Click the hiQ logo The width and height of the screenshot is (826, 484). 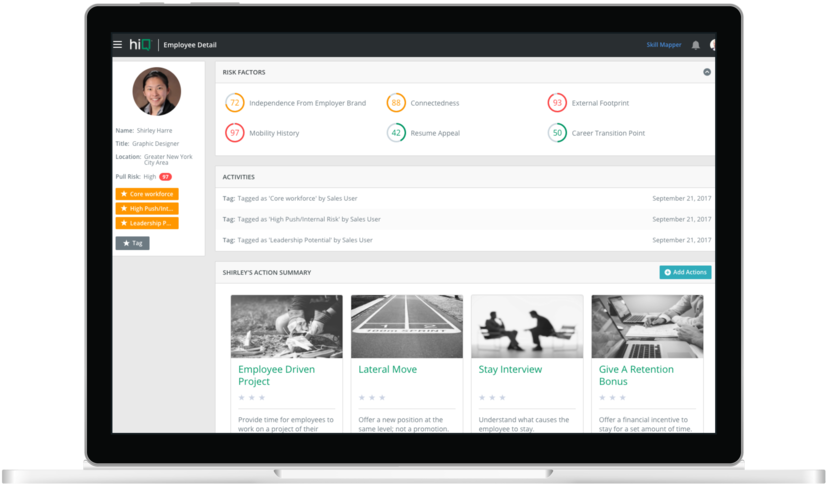139,45
